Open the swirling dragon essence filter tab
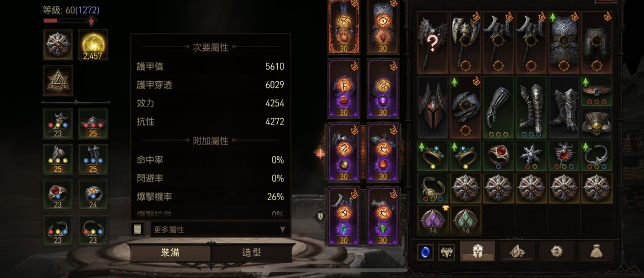Viewport: 644px width, 278px height. pyautogui.click(x=557, y=251)
